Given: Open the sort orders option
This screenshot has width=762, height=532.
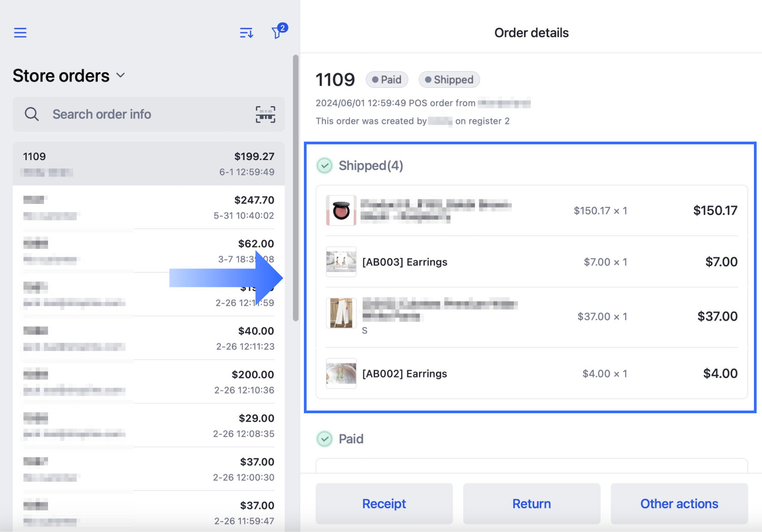Looking at the screenshot, I should click(x=246, y=33).
